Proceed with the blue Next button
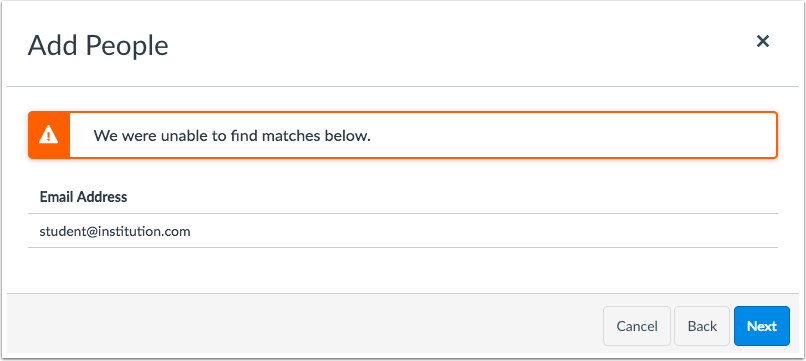Image resolution: width=806 pixels, height=361 pixels. pos(761,326)
